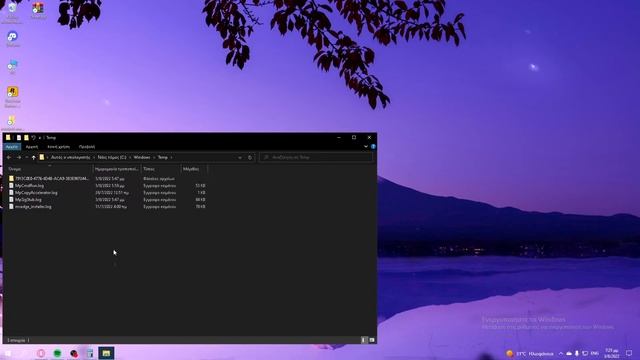Open the File Explorer window system icon

point(8,138)
